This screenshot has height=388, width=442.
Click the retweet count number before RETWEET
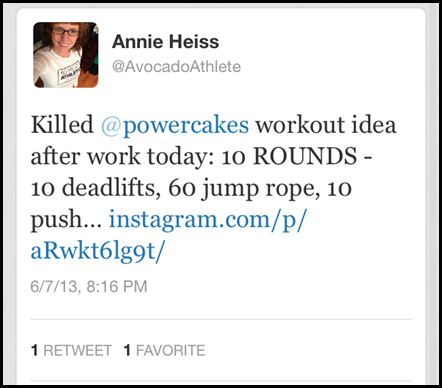34,351
